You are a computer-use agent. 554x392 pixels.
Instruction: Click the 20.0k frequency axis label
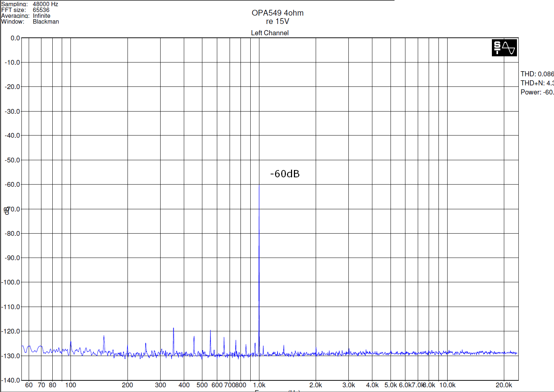(504, 385)
